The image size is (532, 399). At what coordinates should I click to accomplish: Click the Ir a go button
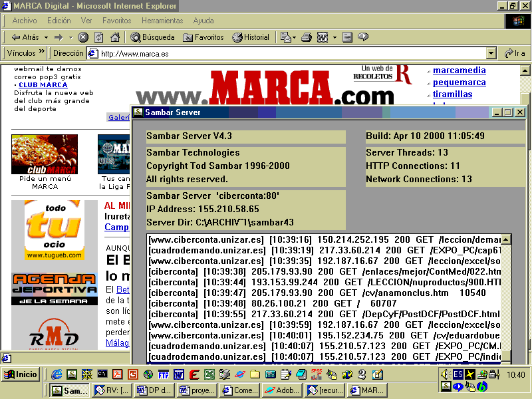pyautogui.click(x=515, y=53)
